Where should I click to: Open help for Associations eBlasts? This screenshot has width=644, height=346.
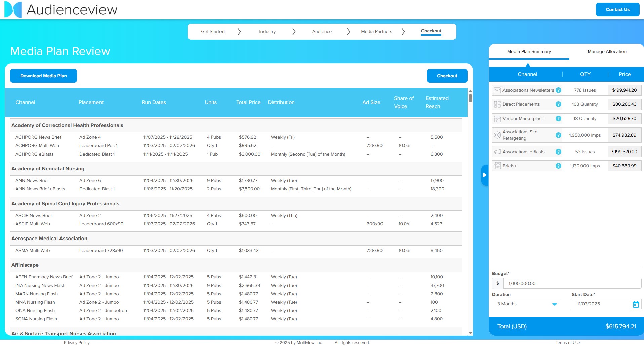coord(558,152)
